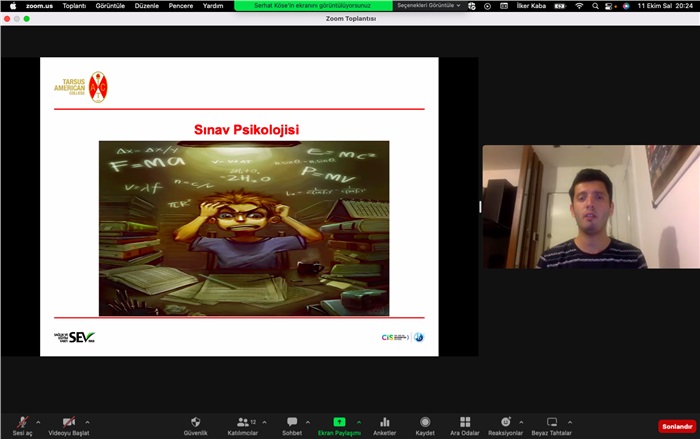Image resolution: width=700 pixels, height=439 pixels.
Task: Click speaker video thumbnail
Action: [591, 206]
